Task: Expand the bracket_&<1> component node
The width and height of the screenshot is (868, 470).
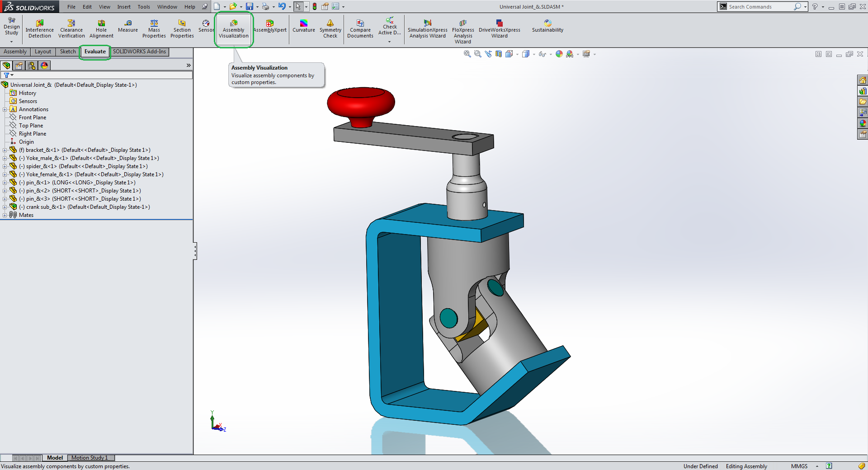Action: (x=5, y=150)
